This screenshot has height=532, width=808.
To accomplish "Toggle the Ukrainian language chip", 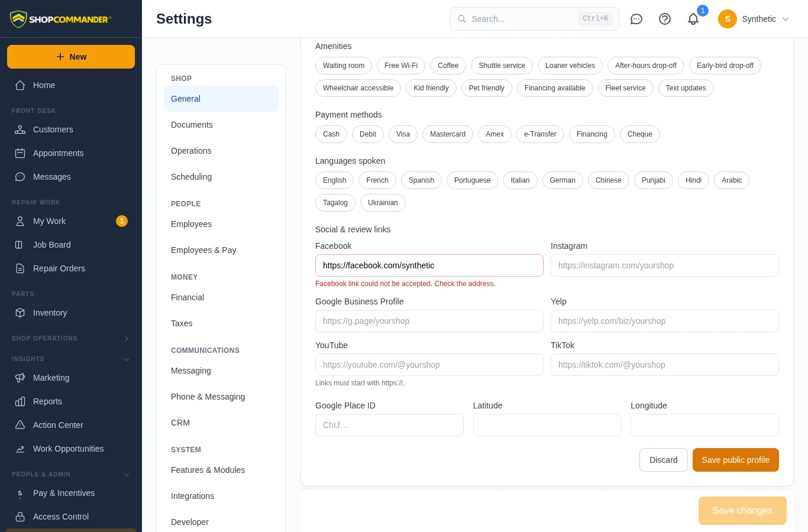I will (x=383, y=203).
